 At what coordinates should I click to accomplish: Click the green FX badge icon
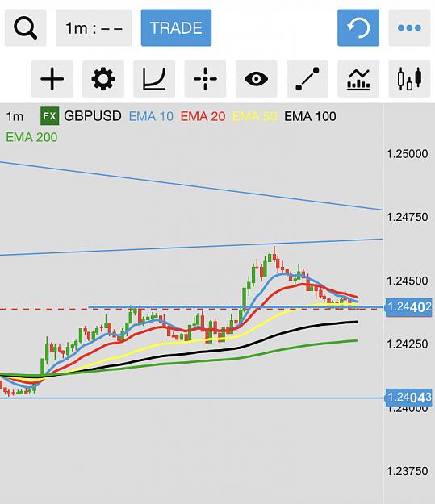50,115
